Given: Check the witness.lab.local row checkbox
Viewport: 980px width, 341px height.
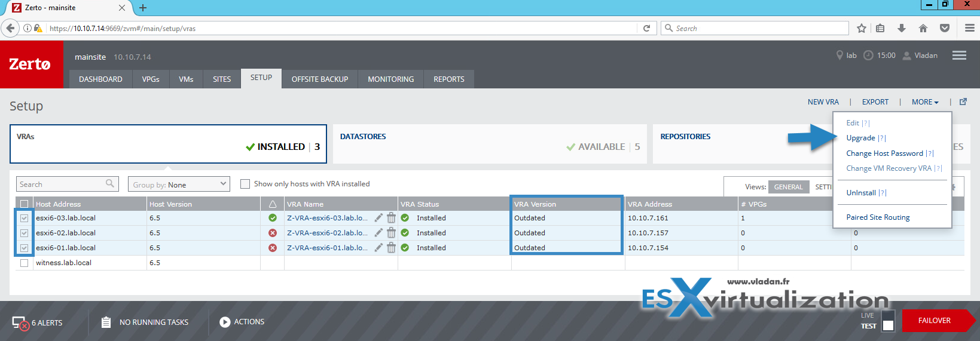Looking at the screenshot, I should [x=25, y=263].
